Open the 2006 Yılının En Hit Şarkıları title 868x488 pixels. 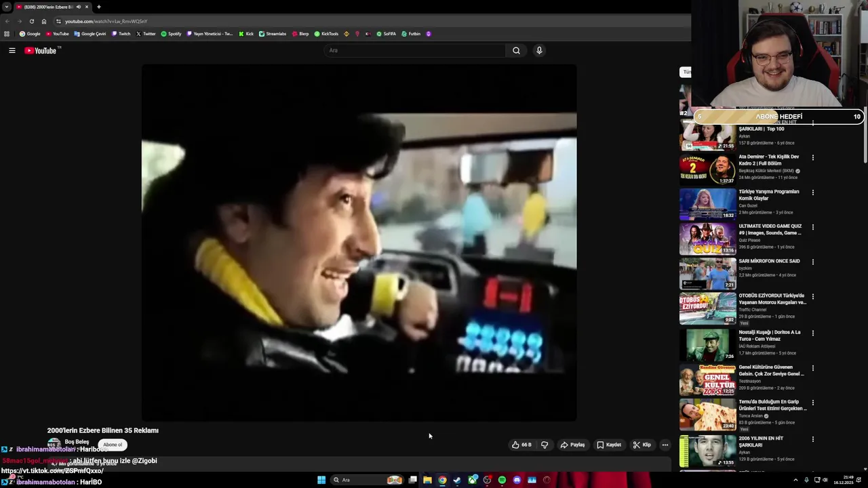761,442
